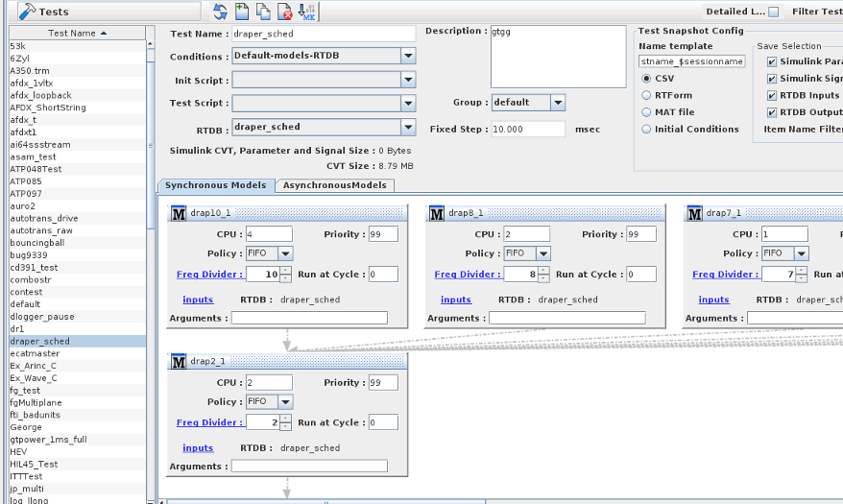Open the Conditions dropdown
This screenshot has height=504, width=843.
pyautogui.click(x=408, y=56)
